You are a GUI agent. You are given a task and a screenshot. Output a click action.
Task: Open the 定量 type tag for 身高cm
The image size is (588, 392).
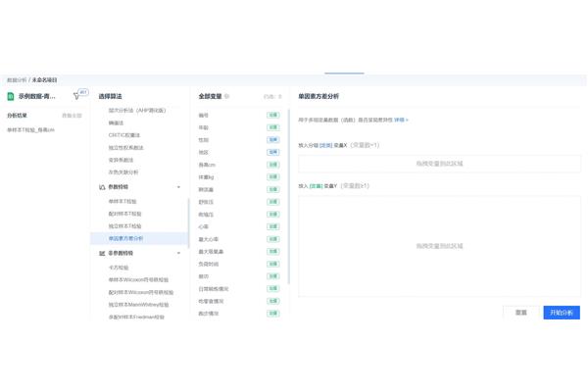pyautogui.click(x=273, y=165)
